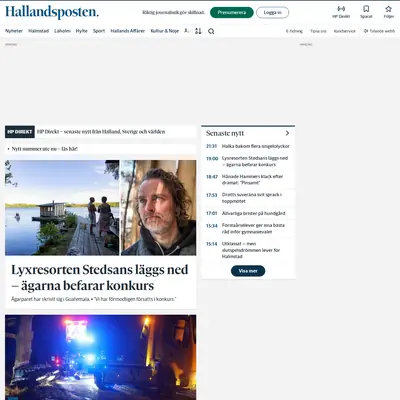This screenshot has height=400, width=400.
Task: Open the Laholm section
Action: pyautogui.click(x=62, y=31)
